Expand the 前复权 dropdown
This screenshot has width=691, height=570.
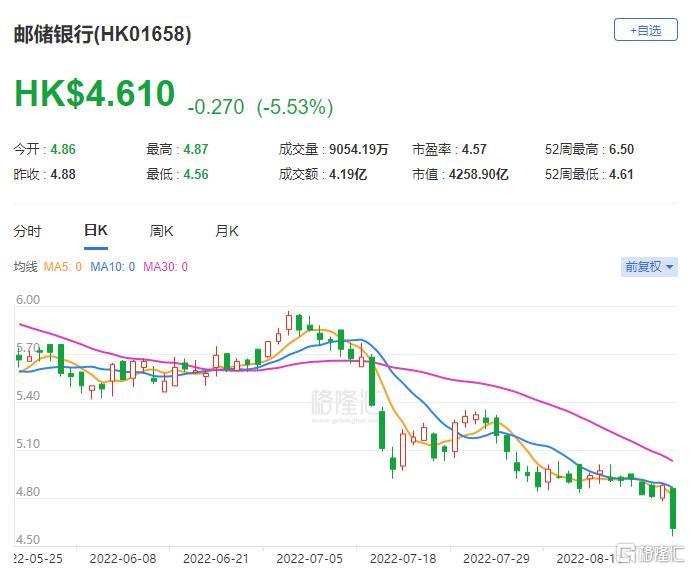pos(649,267)
